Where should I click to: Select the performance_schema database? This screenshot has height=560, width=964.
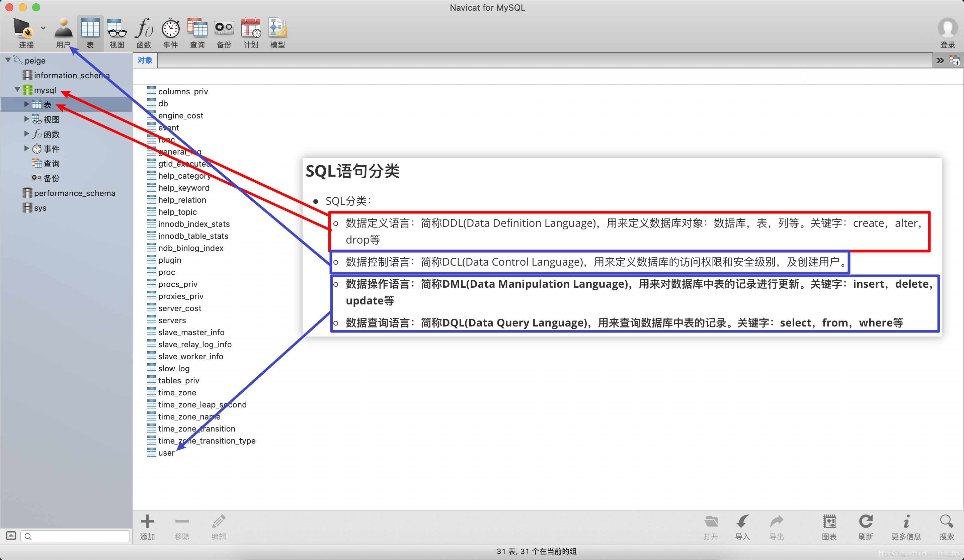pos(74,193)
